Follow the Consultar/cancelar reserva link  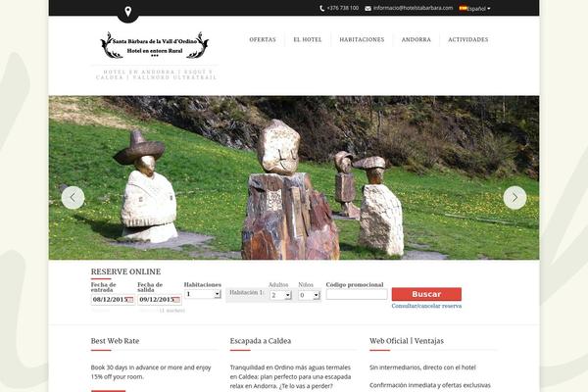coord(426,306)
